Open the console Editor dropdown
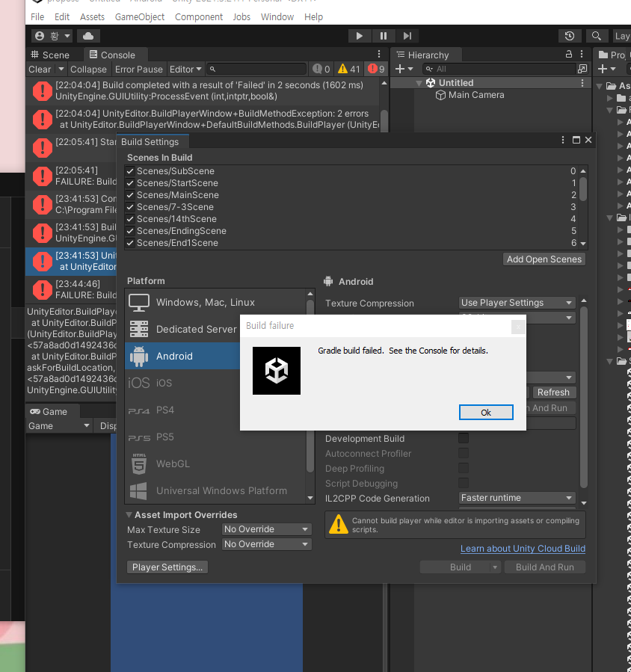Viewport: 631px width, 672px height. point(185,69)
